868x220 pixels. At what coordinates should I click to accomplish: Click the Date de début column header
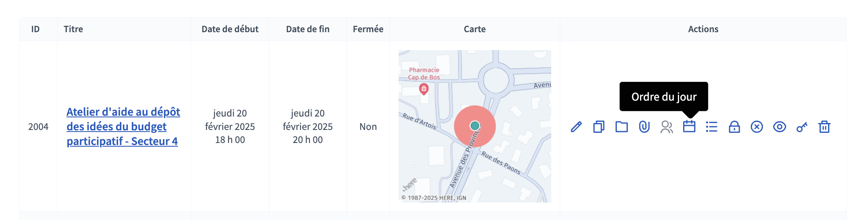230,29
